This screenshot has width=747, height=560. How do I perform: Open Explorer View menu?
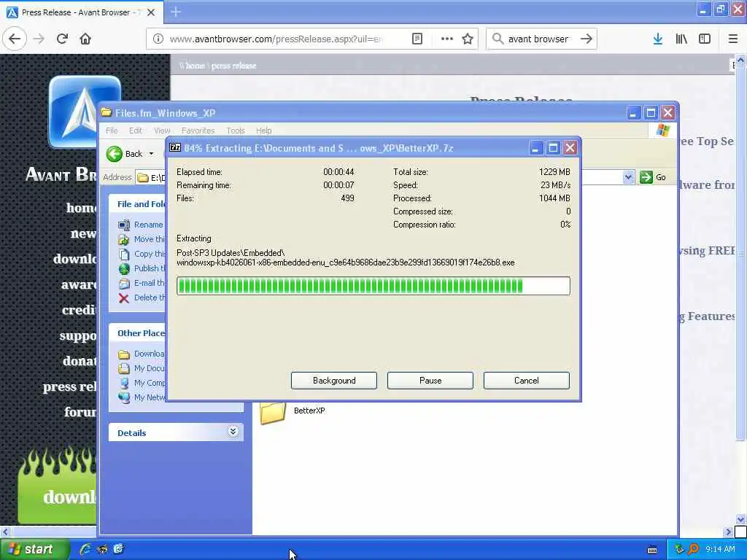coord(162,131)
